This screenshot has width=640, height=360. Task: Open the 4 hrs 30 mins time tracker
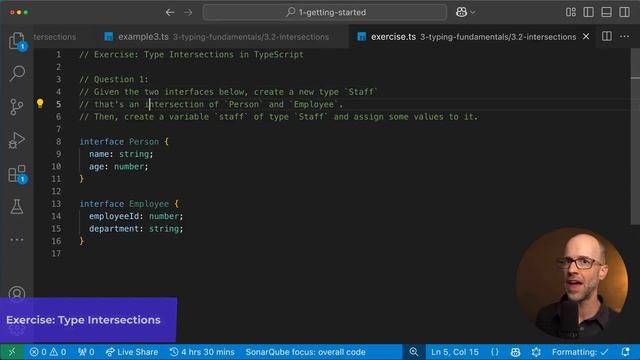pyautogui.click(x=202, y=352)
